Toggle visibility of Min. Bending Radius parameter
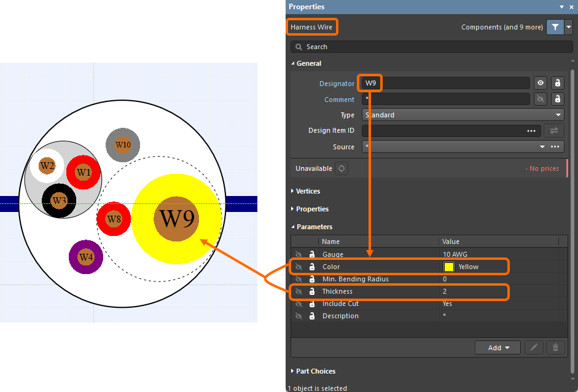 (299, 279)
